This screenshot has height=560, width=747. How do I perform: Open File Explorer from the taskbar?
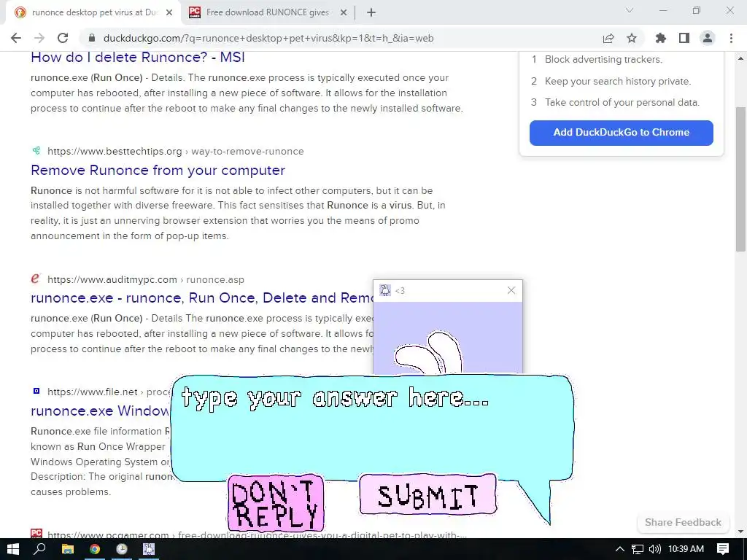pyautogui.click(x=68, y=549)
